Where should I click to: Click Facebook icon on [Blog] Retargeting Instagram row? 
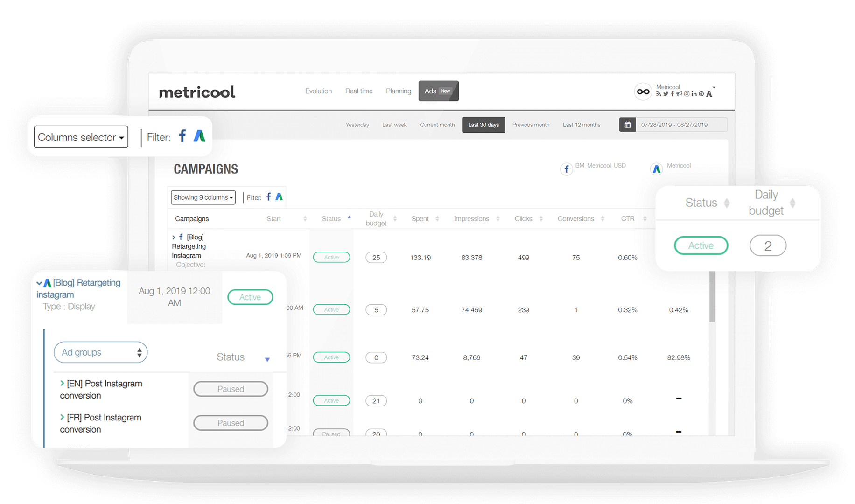[181, 237]
